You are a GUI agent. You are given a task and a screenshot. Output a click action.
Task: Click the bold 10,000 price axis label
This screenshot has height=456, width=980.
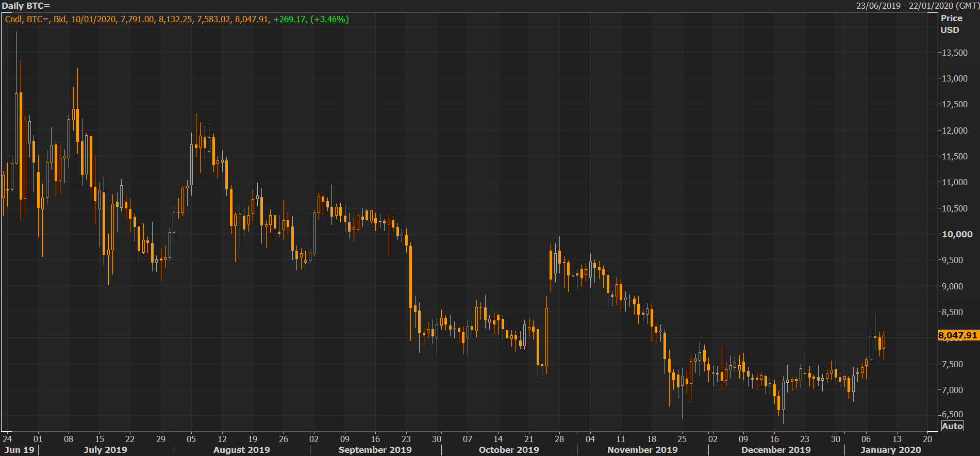[957, 234]
